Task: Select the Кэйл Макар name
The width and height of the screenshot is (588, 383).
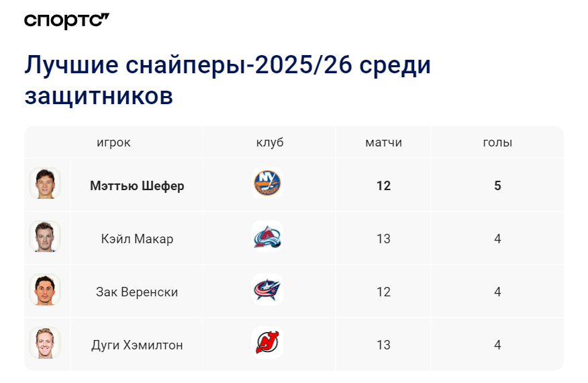Action: pyautogui.click(x=137, y=239)
